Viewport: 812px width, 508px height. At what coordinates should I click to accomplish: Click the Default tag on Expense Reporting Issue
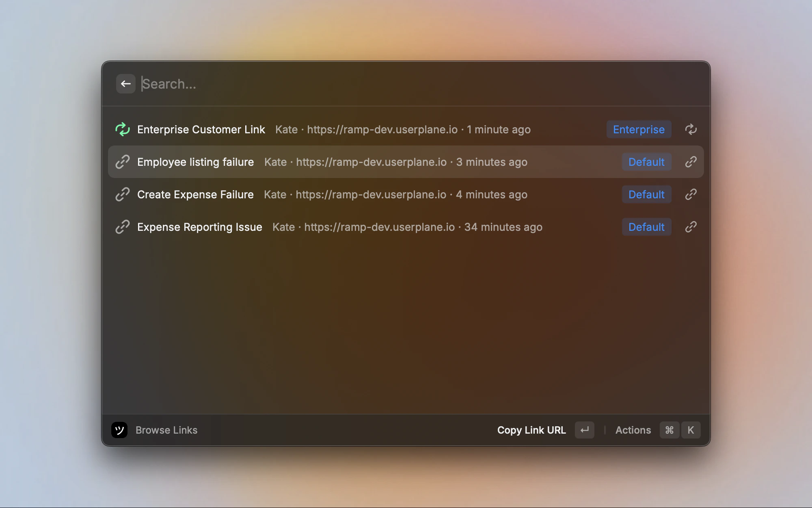[x=646, y=227]
